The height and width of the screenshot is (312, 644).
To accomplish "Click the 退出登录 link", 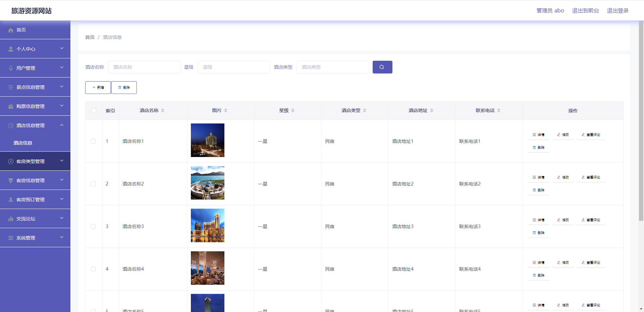I will pos(618,11).
